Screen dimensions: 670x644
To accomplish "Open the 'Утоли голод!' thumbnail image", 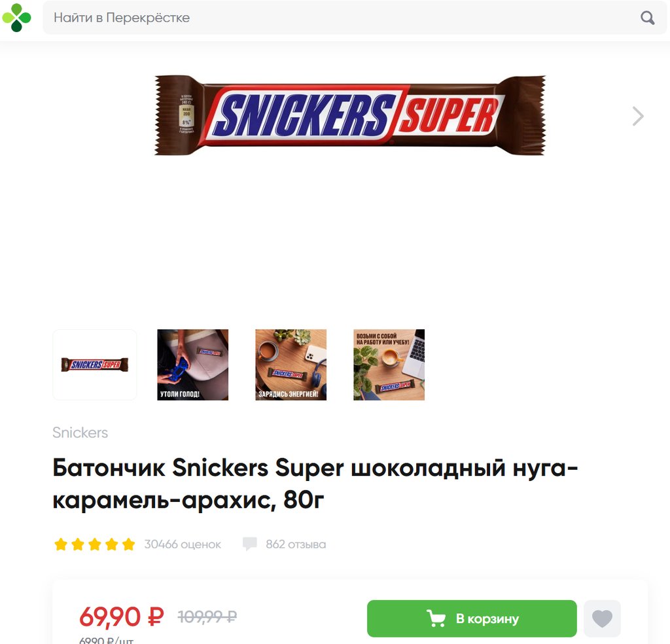I will coord(193,365).
